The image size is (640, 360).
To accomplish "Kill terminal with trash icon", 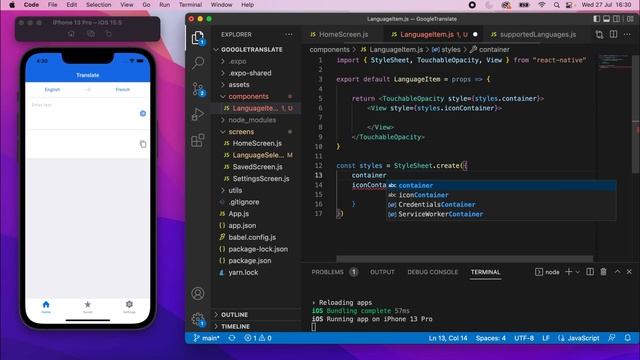I will pyautogui.click(x=603, y=272).
